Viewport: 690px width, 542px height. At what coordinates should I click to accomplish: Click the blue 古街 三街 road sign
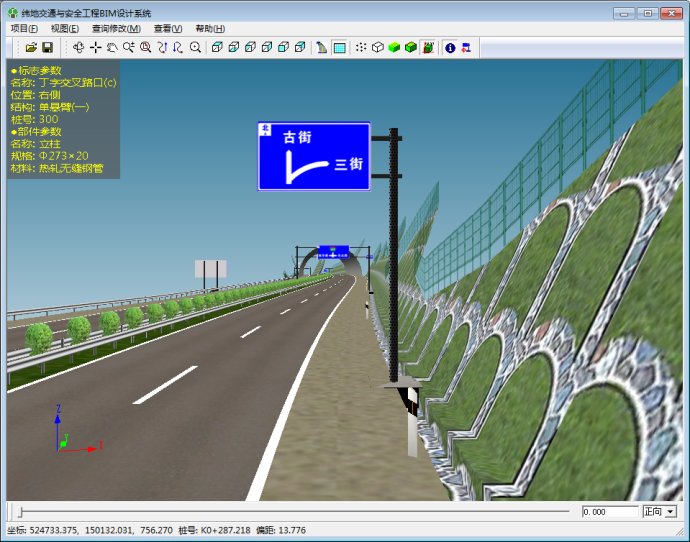pyautogui.click(x=314, y=157)
